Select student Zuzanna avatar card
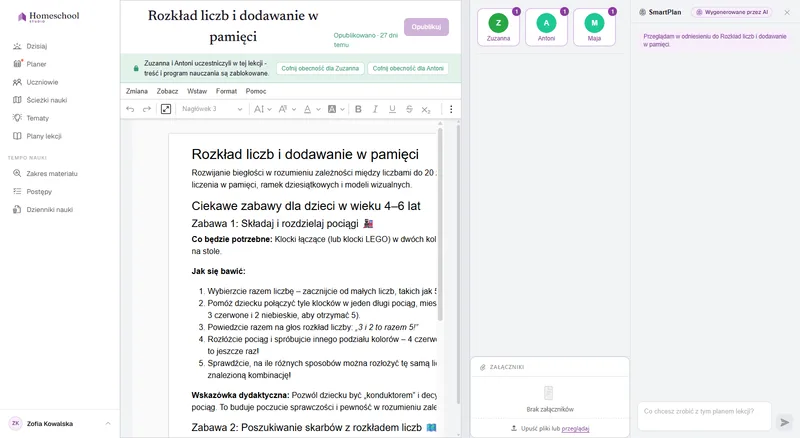Viewport: 800px width, 438px height. 498,27
